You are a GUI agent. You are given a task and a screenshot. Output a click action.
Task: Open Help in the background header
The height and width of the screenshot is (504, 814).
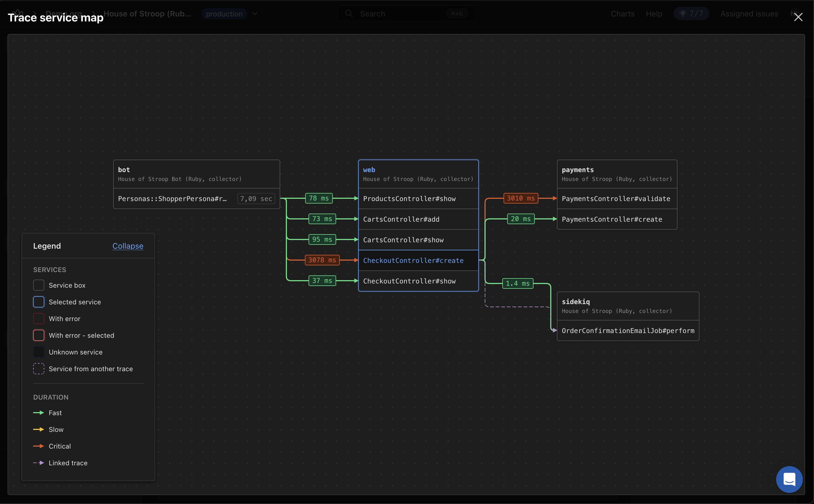point(654,14)
